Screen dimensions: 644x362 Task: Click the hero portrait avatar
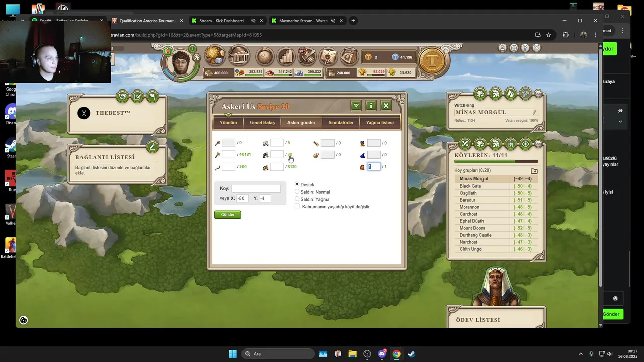(x=180, y=64)
